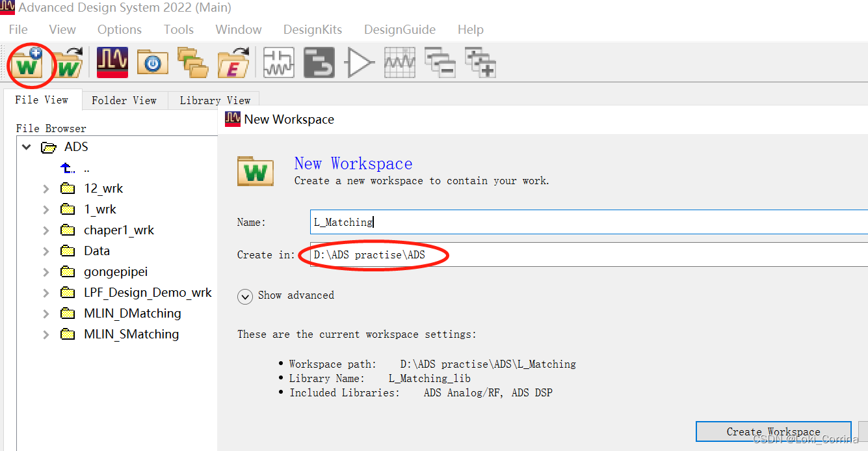Click the Open Workspace toolbar icon

click(67, 62)
